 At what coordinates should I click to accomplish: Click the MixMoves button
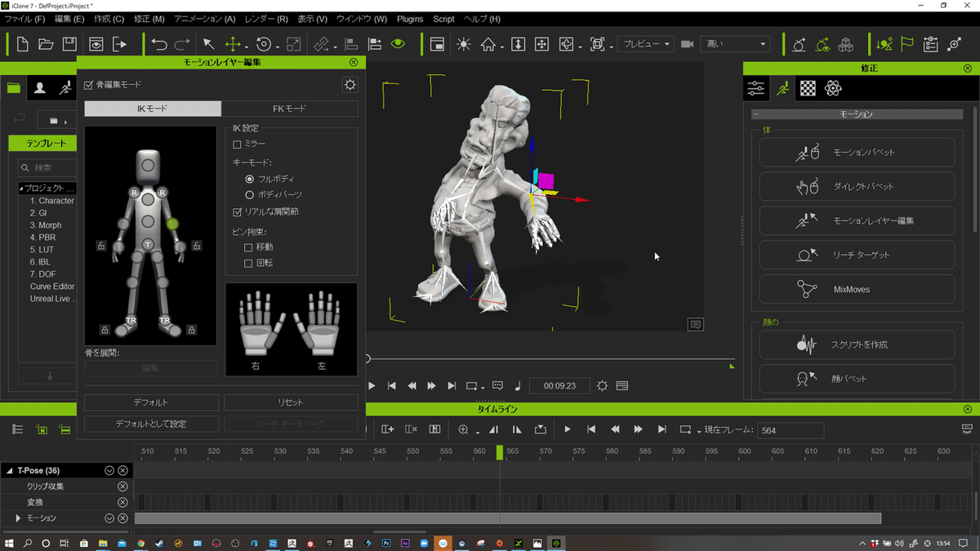857,290
